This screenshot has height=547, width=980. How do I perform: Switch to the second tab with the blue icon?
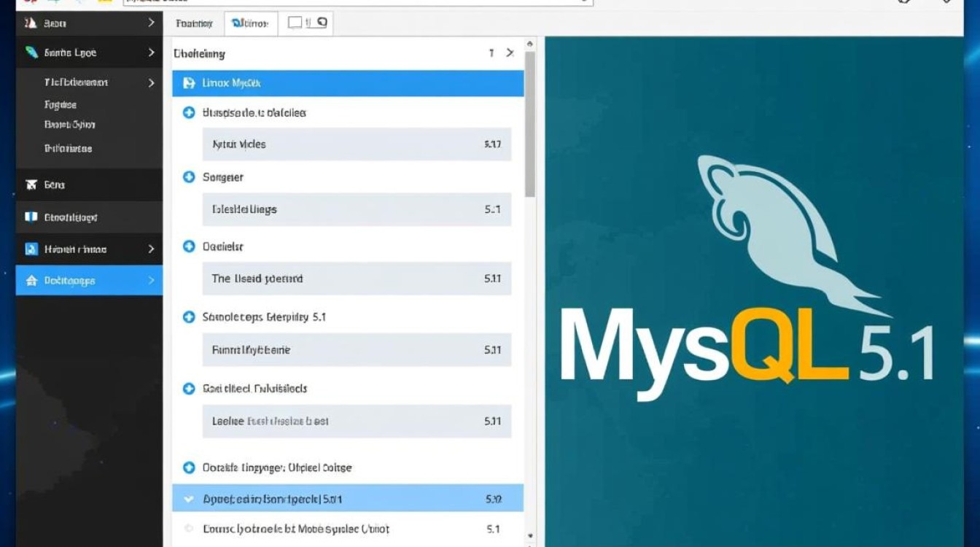(x=250, y=23)
